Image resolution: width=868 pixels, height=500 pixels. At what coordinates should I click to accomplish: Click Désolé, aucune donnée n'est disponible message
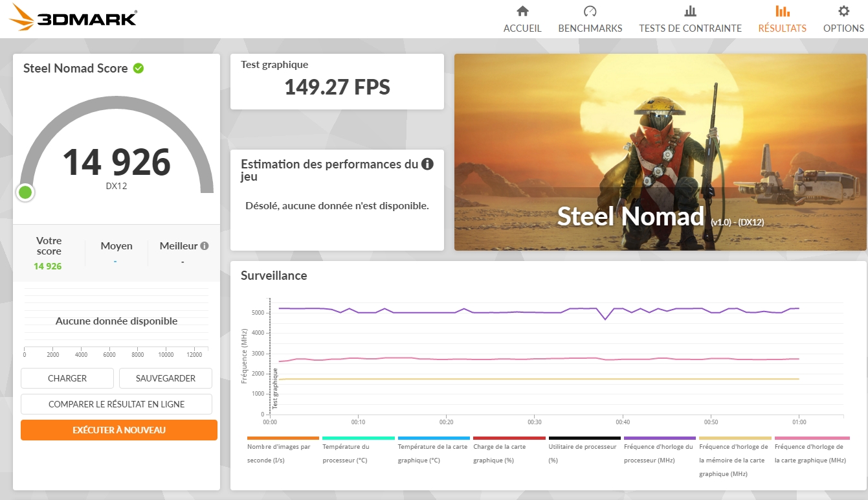click(x=337, y=206)
